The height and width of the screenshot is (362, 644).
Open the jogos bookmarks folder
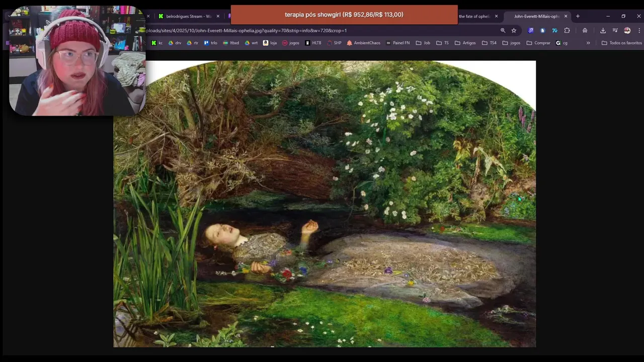tap(511, 43)
